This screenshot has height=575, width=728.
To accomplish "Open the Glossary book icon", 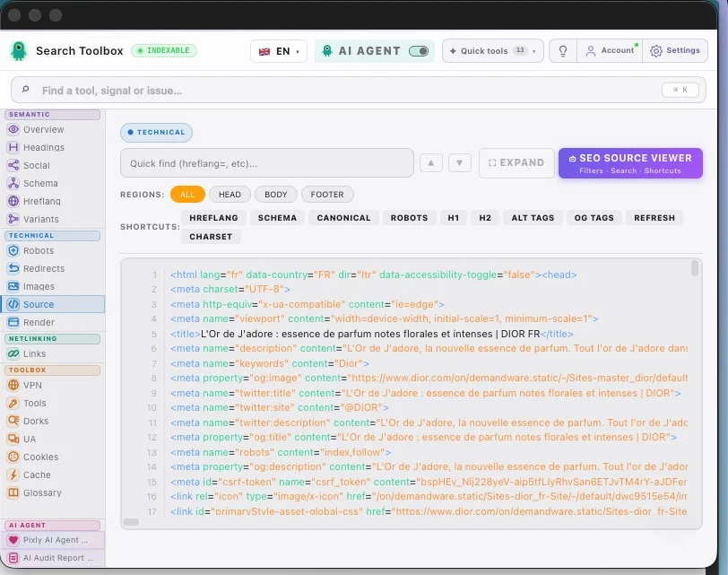I will click(13, 492).
